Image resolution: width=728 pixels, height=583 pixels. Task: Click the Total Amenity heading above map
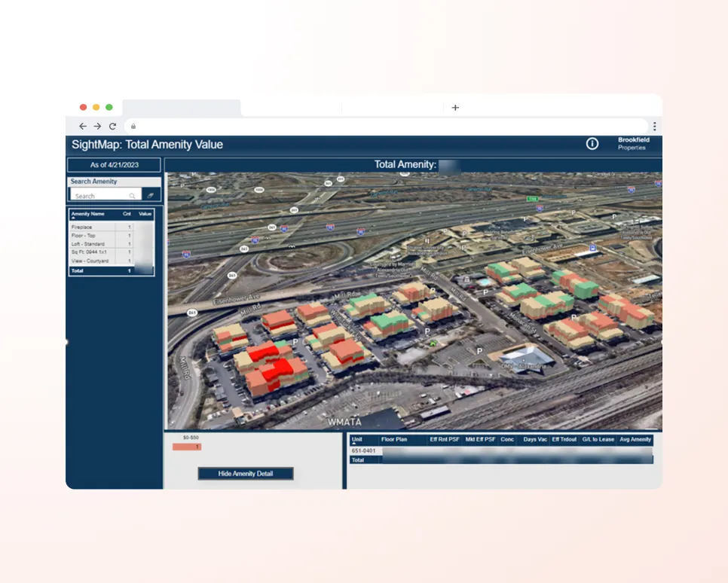tap(405, 164)
